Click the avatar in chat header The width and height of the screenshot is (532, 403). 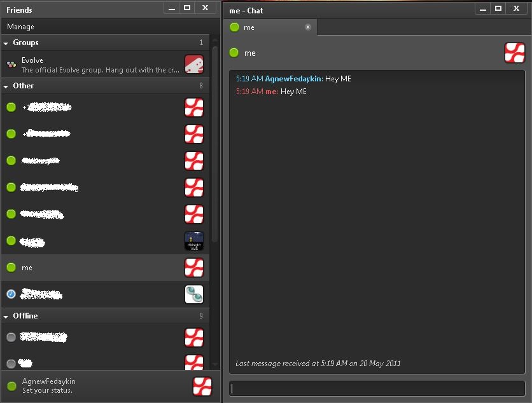coord(514,53)
